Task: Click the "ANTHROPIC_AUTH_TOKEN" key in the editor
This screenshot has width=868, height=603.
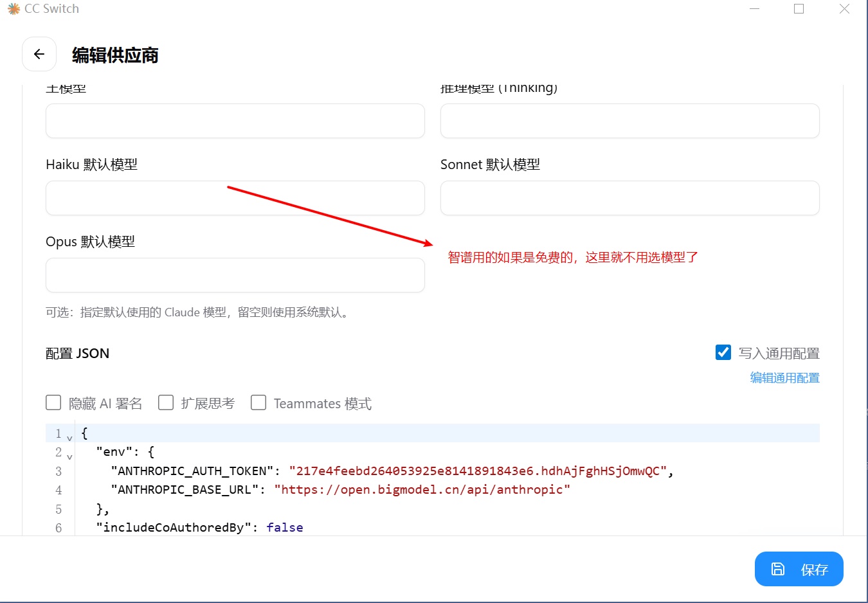Action: tap(192, 471)
